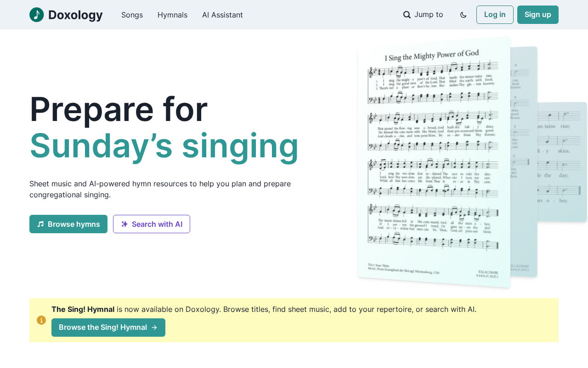Click the middle sheet music page behind

click(524, 161)
